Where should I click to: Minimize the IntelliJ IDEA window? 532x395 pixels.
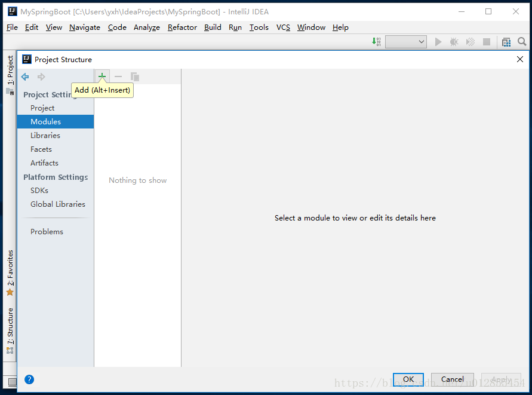tap(462, 11)
